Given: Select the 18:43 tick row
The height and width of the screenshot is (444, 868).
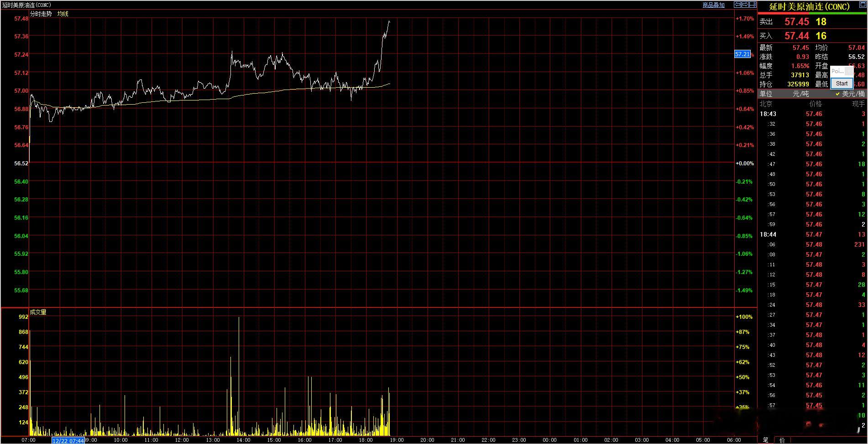Looking at the screenshot, I should point(812,114).
